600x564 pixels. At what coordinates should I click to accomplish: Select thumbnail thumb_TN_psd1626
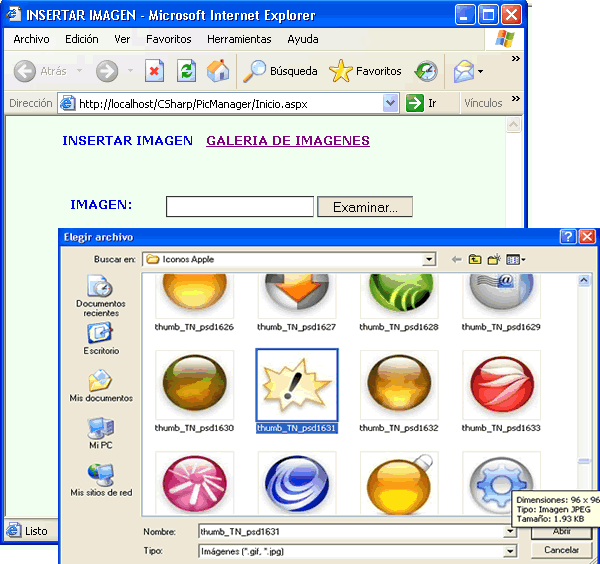point(194,302)
